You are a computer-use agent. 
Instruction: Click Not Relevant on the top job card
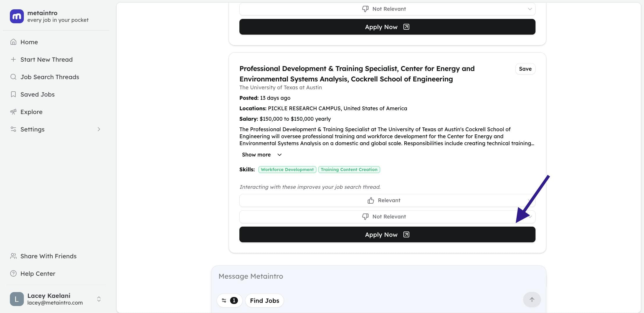click(x=387, y=9)
